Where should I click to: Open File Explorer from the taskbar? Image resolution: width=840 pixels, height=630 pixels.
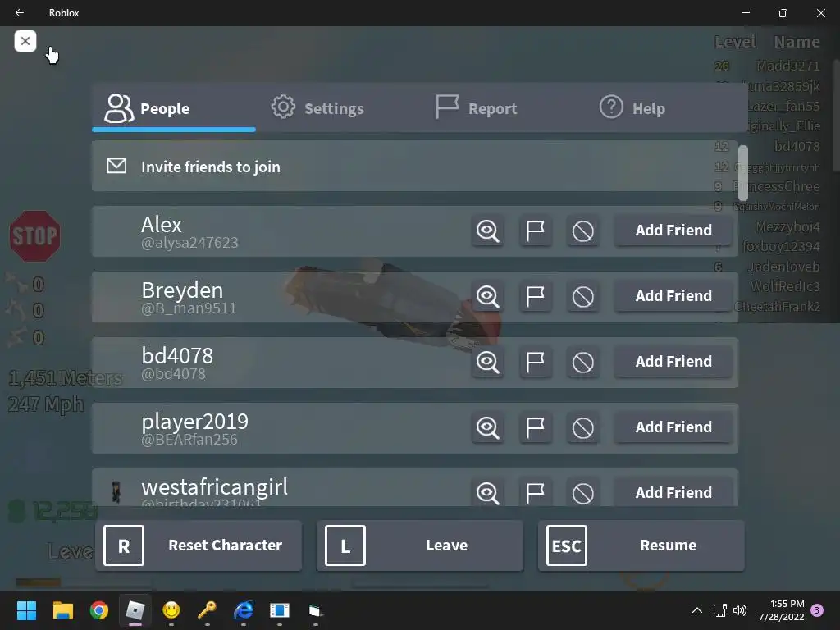click(62, 610)
